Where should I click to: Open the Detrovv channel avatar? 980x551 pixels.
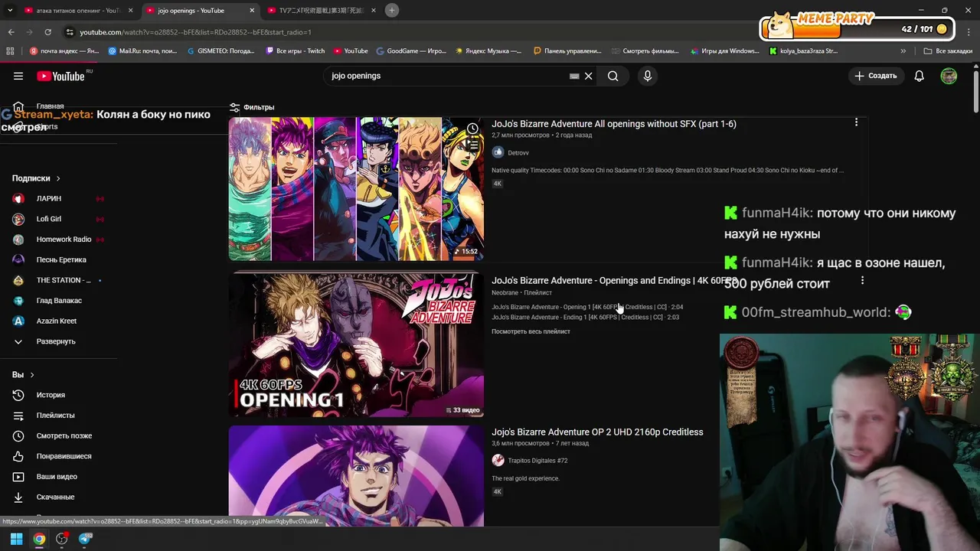coord(498,152)
